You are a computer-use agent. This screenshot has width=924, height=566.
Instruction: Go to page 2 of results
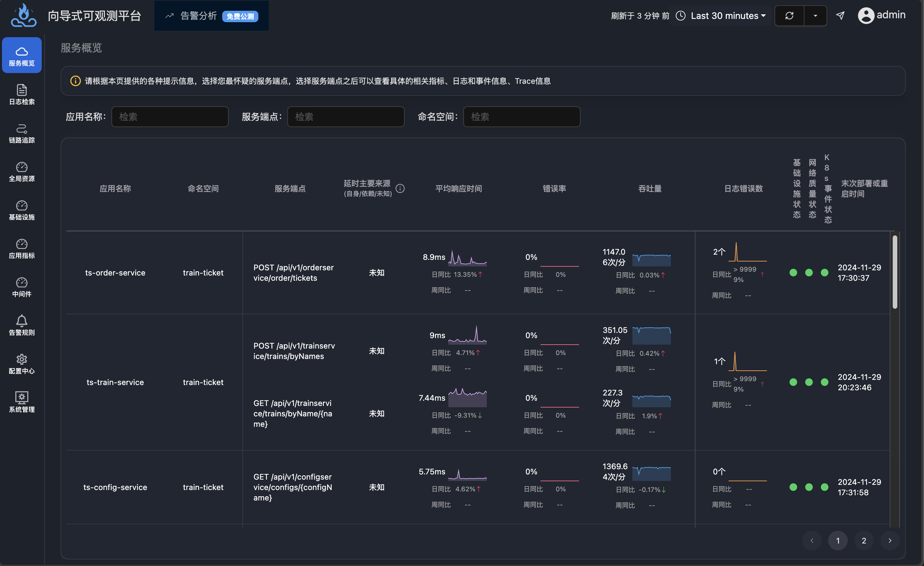864,541
